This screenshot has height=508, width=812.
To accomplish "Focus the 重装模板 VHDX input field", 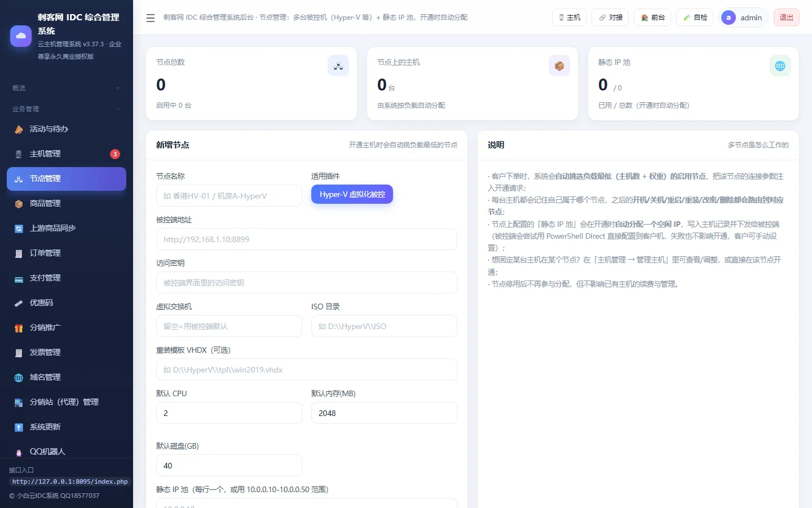I will [x=307, y=370].
